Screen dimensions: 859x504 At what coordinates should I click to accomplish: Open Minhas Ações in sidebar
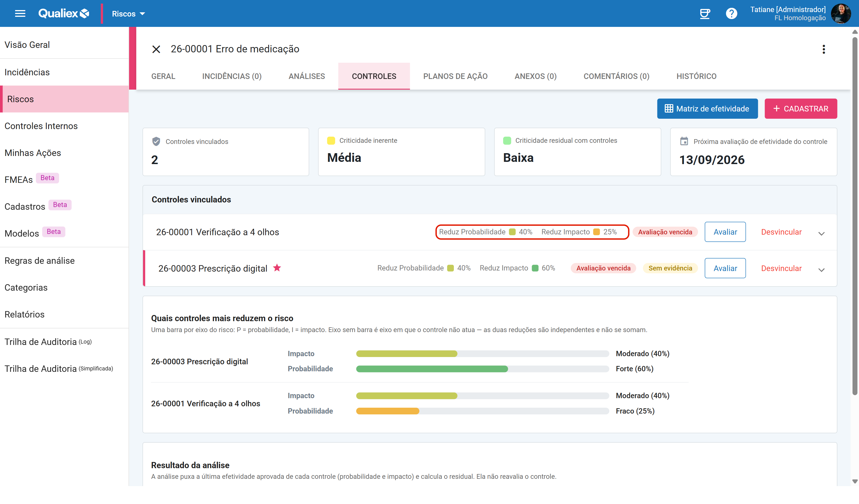coord(64,153)
